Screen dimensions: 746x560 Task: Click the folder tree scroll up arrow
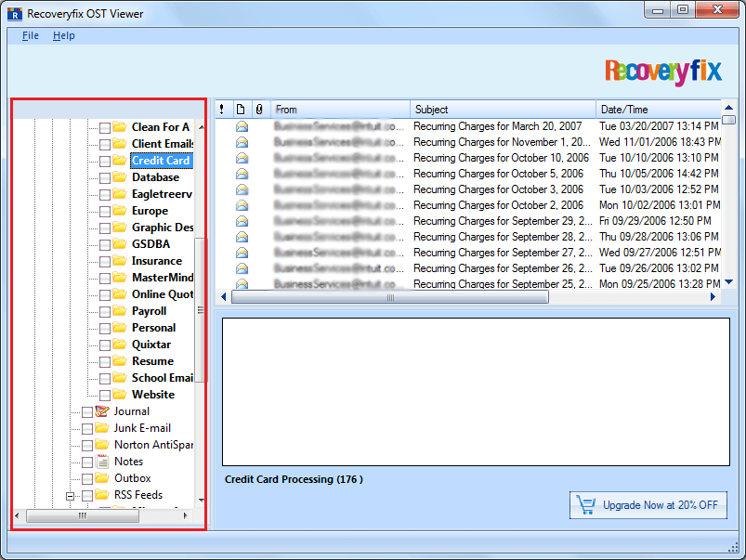[201, 127]
